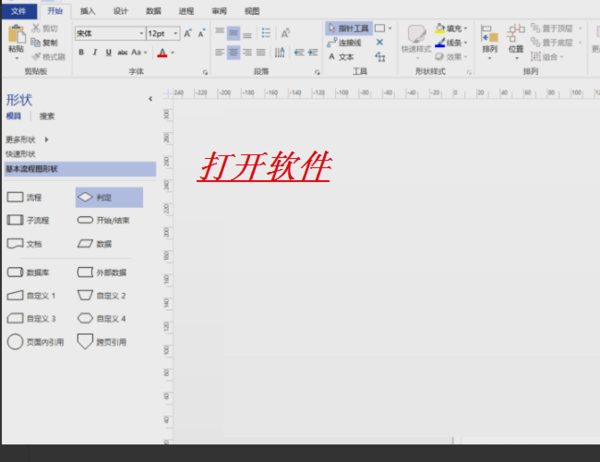Screen dimensions: 600x462
Task: Switch to the Insert (插入) tab
Action: pyautogui.click(x=88, y=11)
